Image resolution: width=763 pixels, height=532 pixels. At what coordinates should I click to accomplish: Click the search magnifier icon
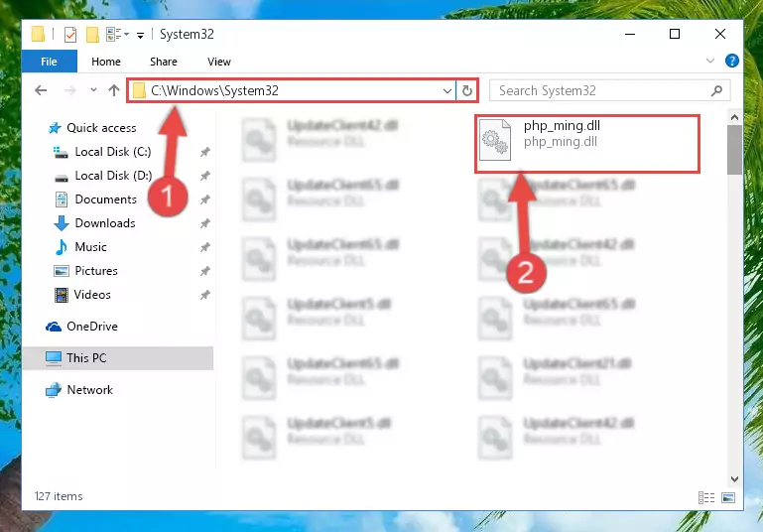(x=716, y=90)
